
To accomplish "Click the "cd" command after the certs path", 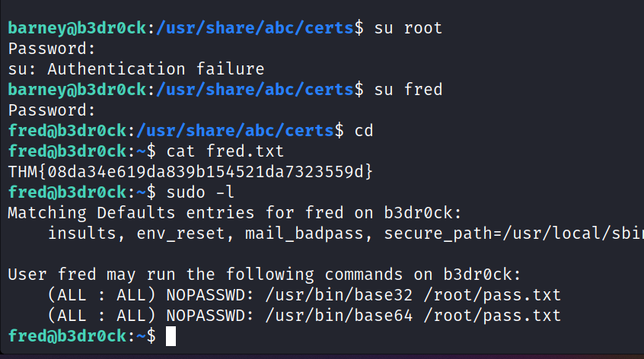I will (364, 131).
